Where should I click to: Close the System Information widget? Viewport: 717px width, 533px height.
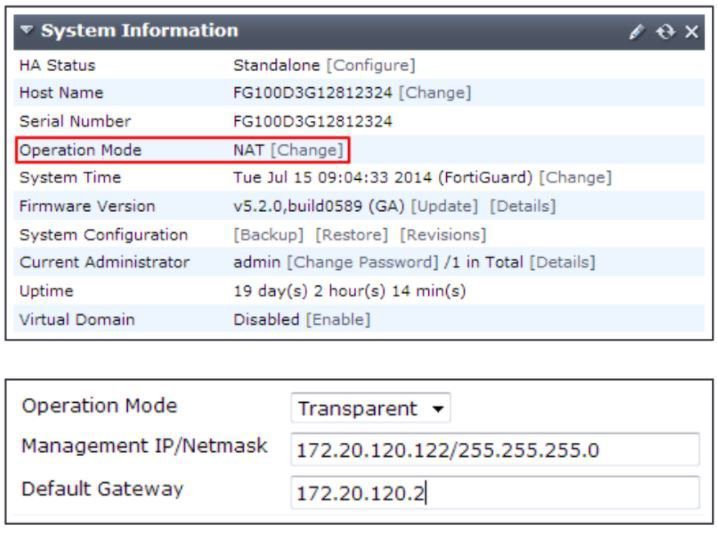pos(691,32)
